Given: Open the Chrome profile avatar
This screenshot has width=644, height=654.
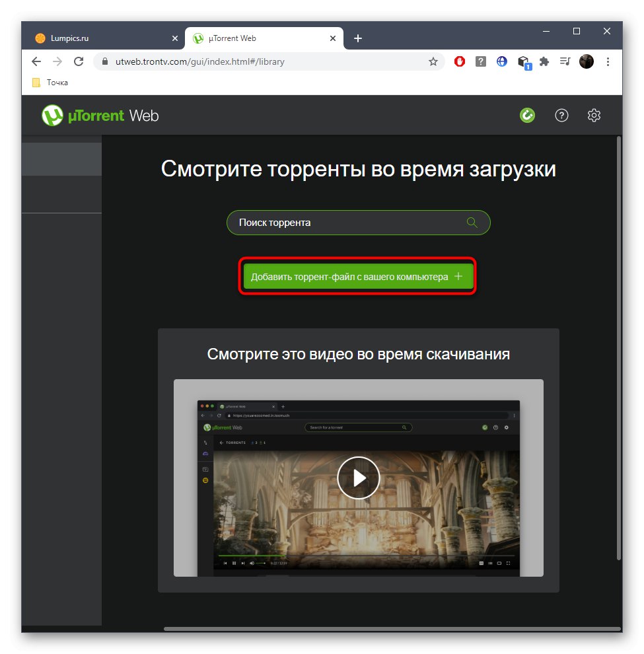Looking at the screenshot, I should (587, 61).
